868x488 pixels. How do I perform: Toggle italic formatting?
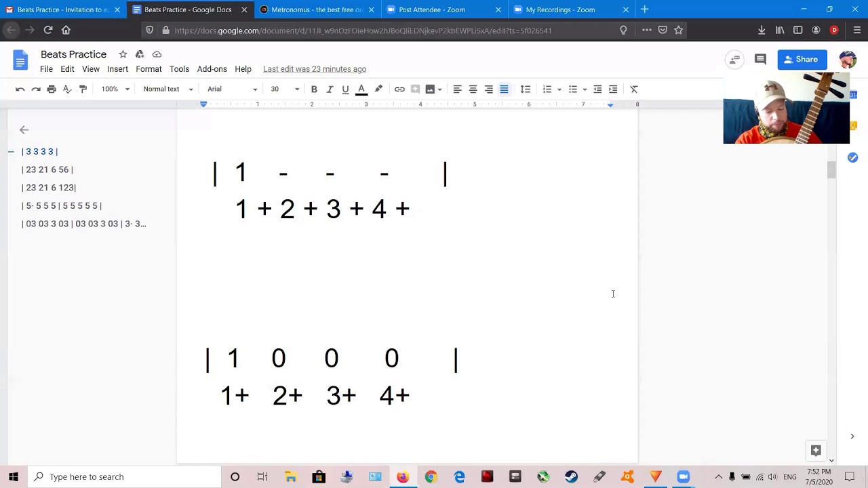[330, 89]
